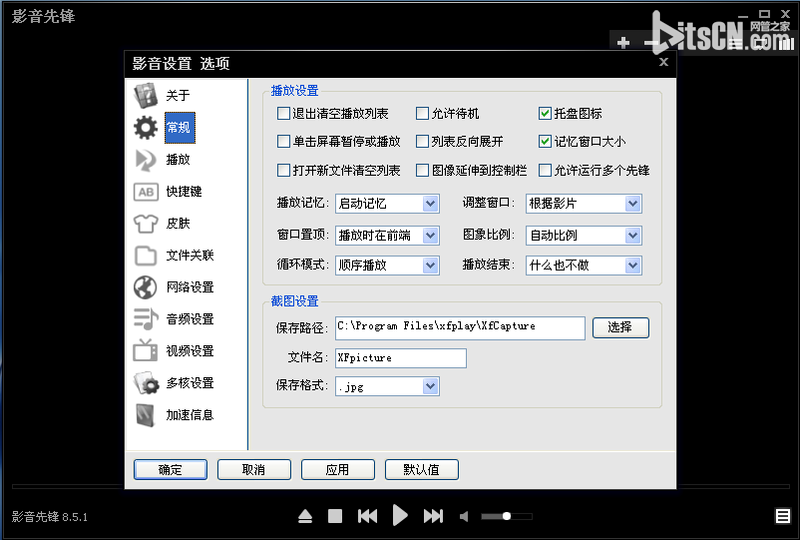
Task: Mute audio with the speaker icon
Action: (x=464, y=517)
